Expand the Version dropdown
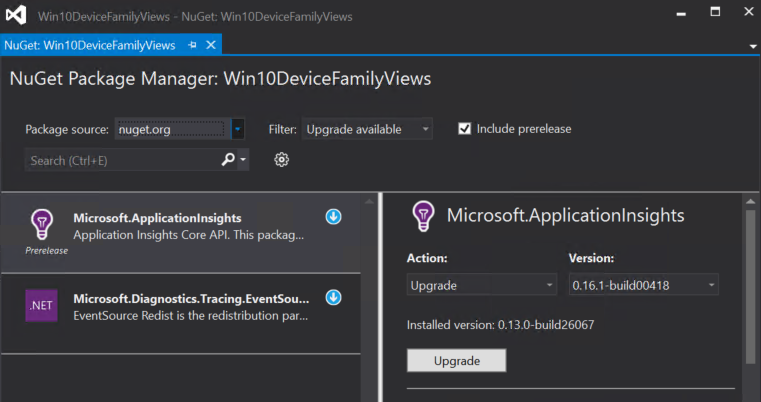The width and height of the screenshot is (761, 402). [x=643, y=285]
